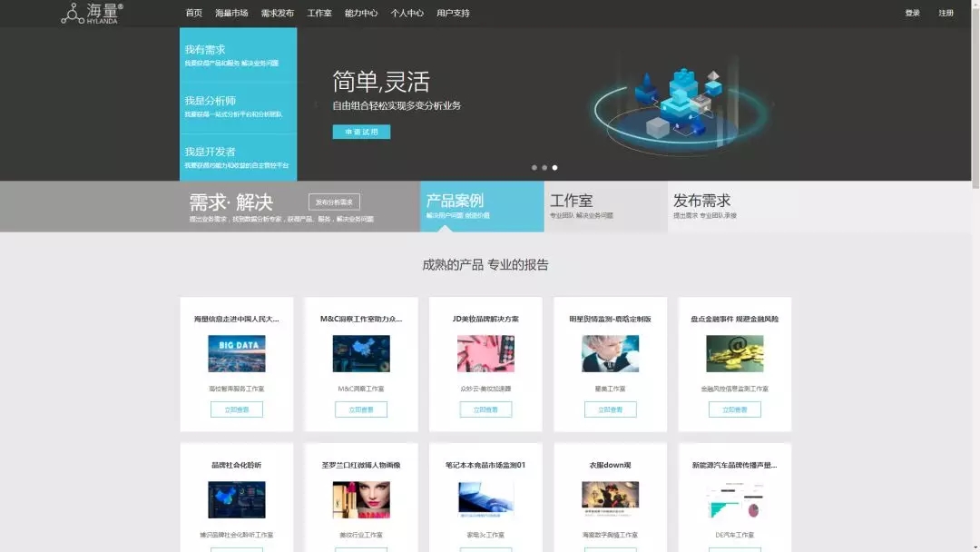Image resolution: width=980 pixels, height=552 pixels.
Task: Click the 美妆行业工作室 studio name
Action: pos(361,535)
